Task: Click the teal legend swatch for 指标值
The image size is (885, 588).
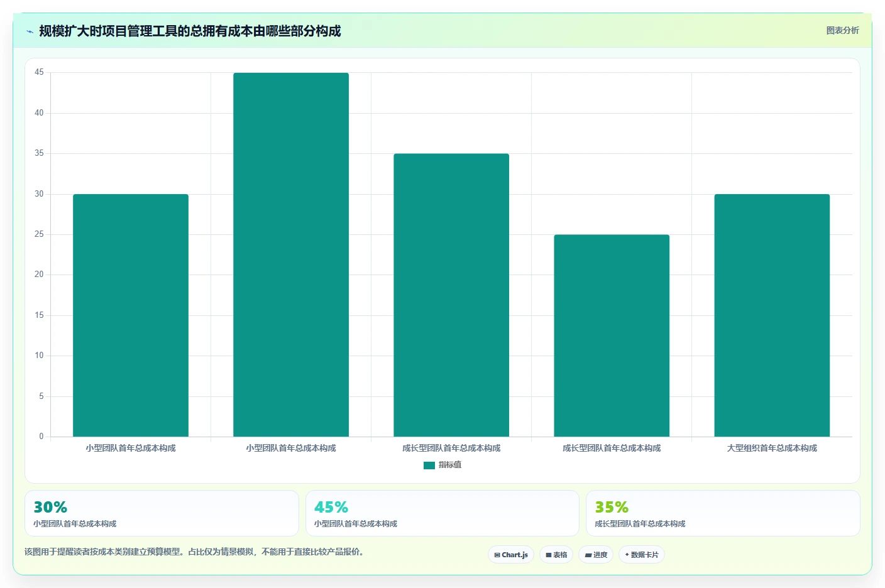Action: [x=429, y=465]
